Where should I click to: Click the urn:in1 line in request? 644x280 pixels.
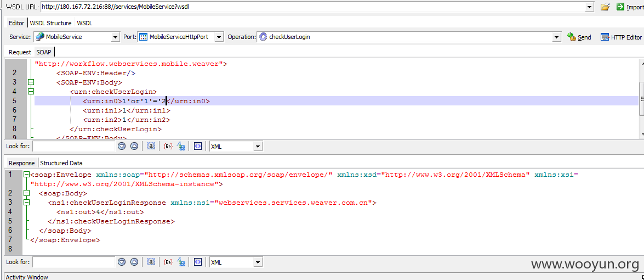(127, 110)
